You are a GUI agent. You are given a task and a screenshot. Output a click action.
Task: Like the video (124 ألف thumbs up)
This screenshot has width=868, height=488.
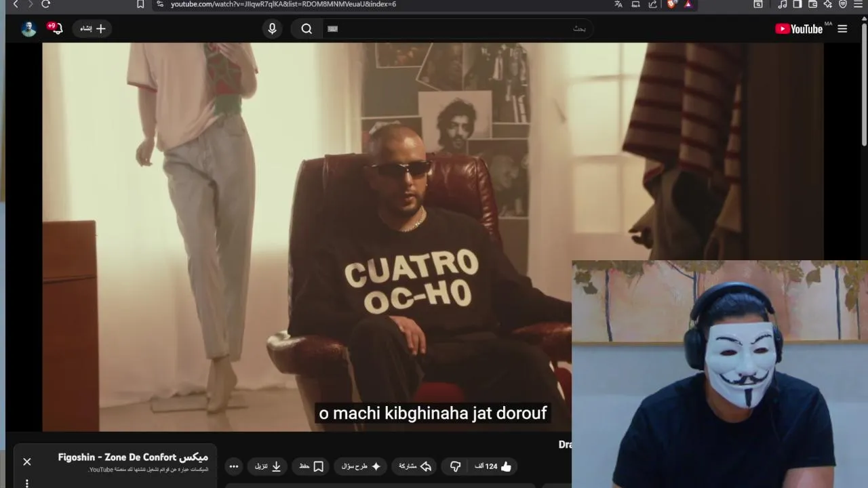pos(494,466)
